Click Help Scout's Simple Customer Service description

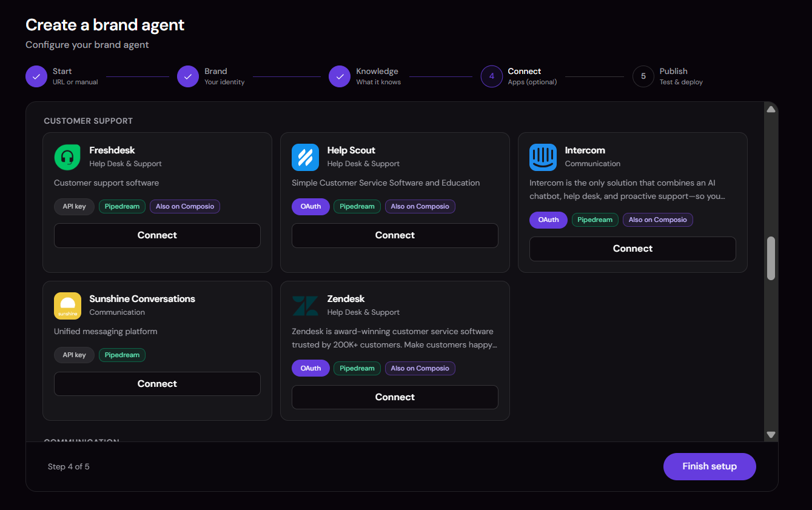point(386,183)
